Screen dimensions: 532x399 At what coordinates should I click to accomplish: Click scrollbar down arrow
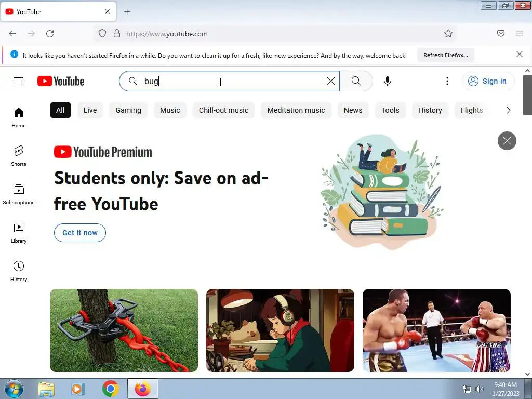click(527, 374)
